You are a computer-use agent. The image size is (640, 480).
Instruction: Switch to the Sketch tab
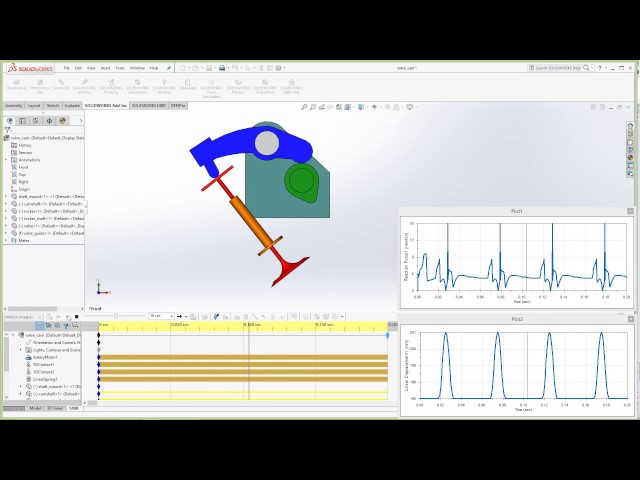[53, 106]
